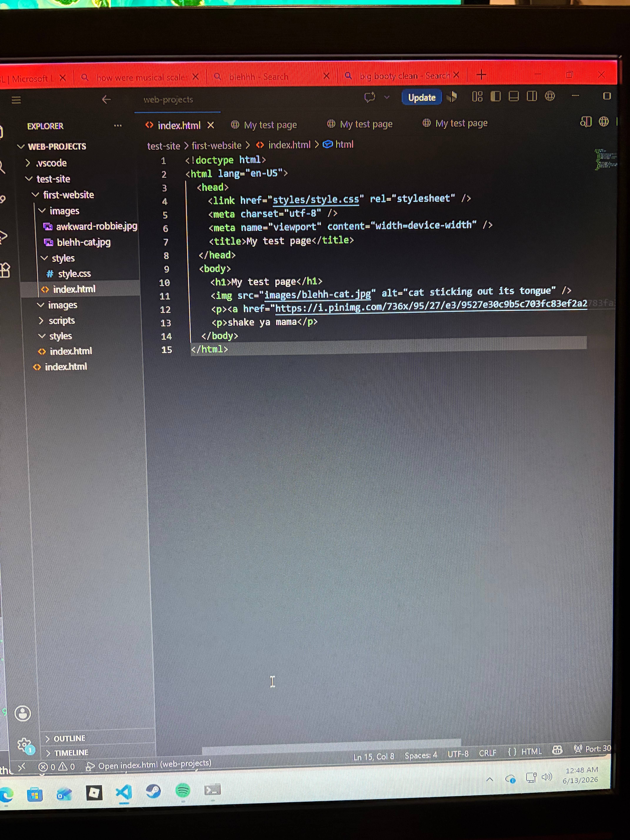Viewport: 630px width, 840px height.
Task: Open the preview-to-side icon above the editor
Action: (586, 122)
